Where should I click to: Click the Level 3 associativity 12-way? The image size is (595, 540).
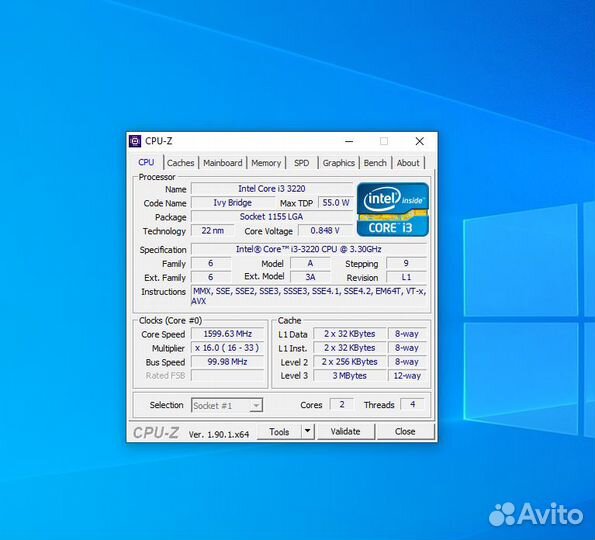pyautogui.click(x=407, y=376)
